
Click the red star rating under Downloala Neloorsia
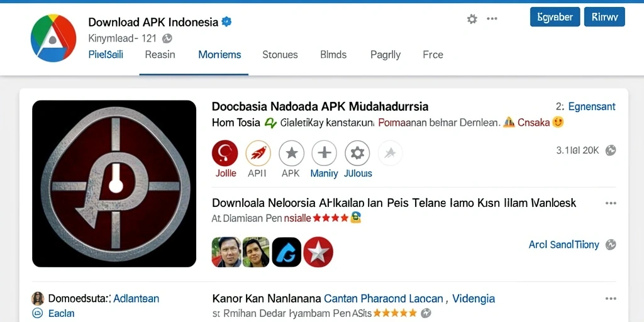tap(330, 218)
